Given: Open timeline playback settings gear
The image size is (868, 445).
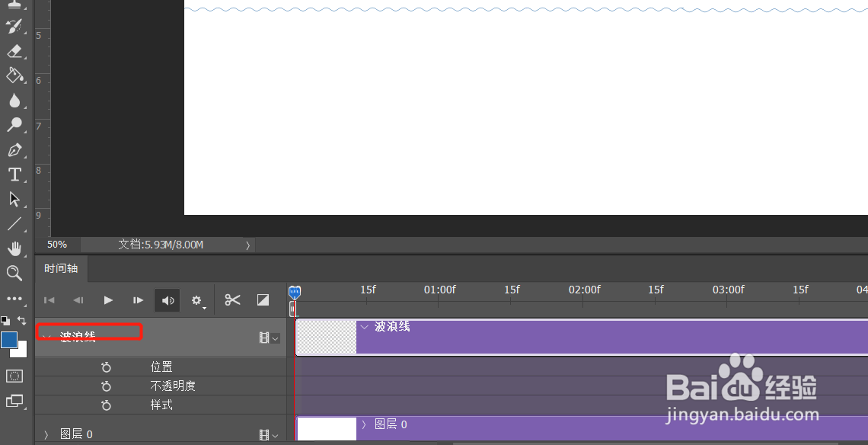Looking at the screenshot, I should (197, 300).
